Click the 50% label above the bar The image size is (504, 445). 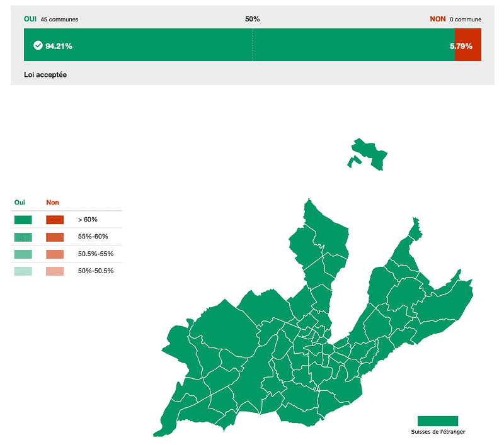pos(253,19)
